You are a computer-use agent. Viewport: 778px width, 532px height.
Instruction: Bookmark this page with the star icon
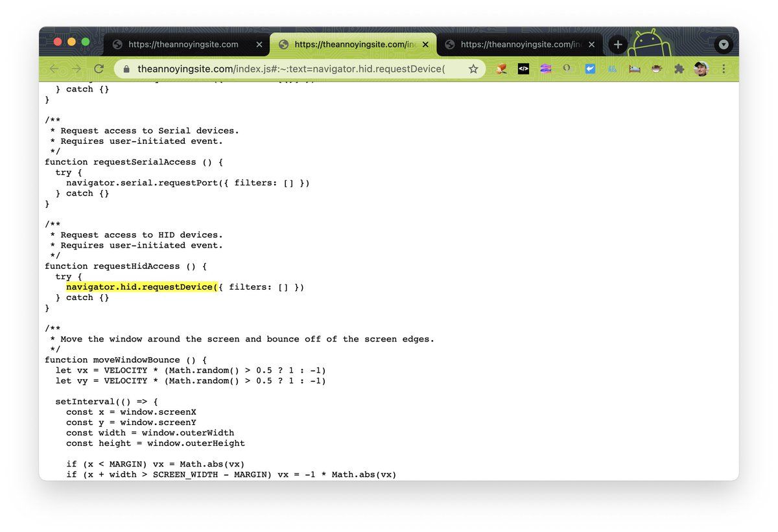tap(473, 68)
